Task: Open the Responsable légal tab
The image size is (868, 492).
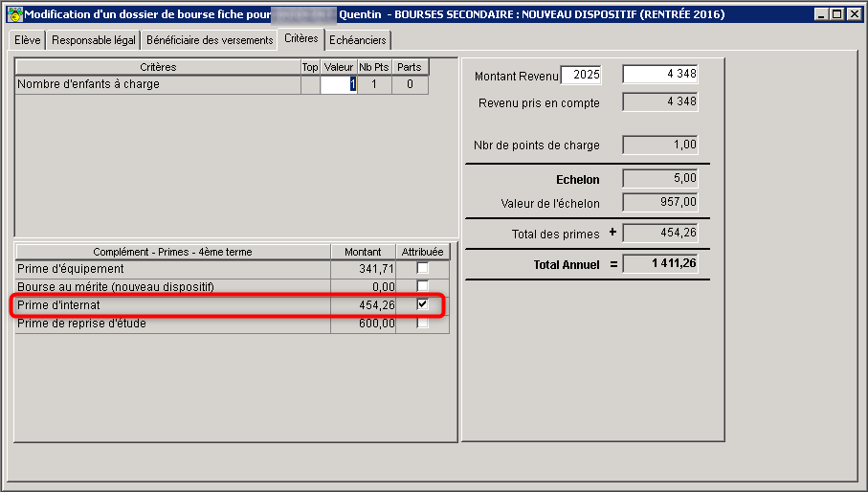Action: pyautogui.click(x=94, y=40)
